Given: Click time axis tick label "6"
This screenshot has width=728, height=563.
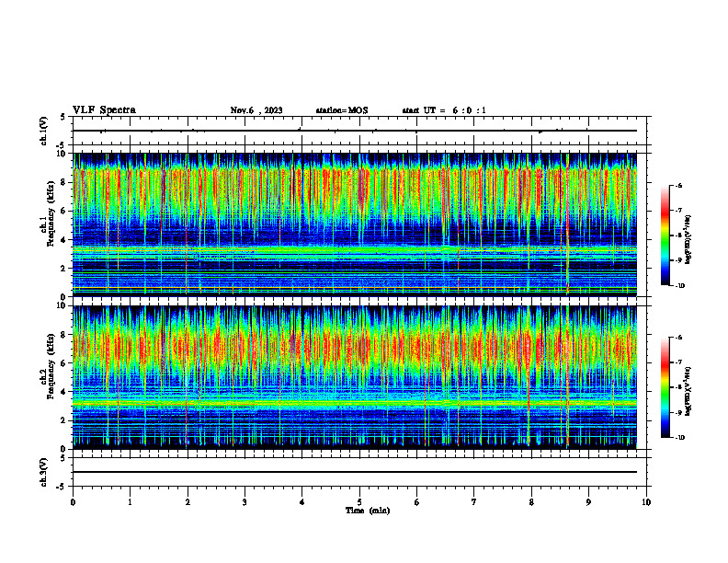Looking at the screenshot, I should coord(417,502).
